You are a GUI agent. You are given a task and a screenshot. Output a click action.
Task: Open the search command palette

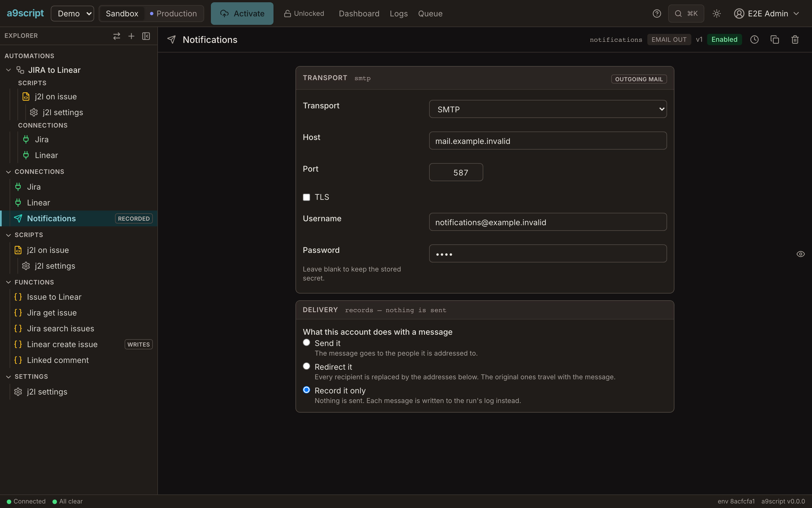click(686, 14)
